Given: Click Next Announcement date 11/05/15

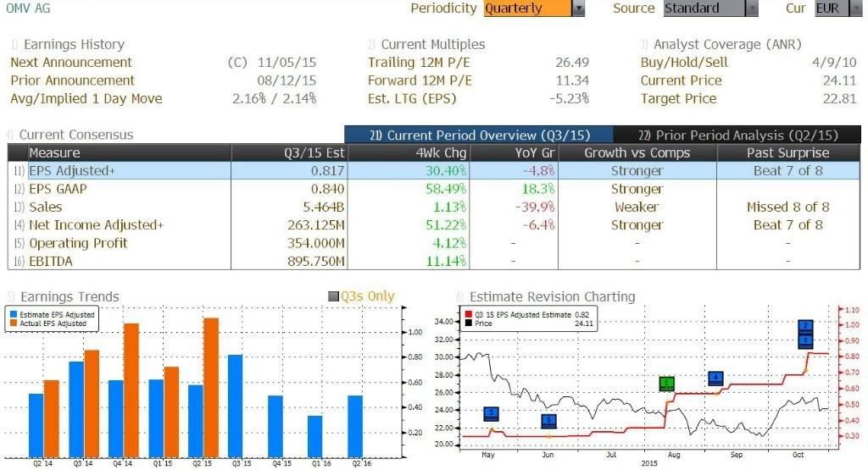Looking at the screenshot, I should pos(287,63).
